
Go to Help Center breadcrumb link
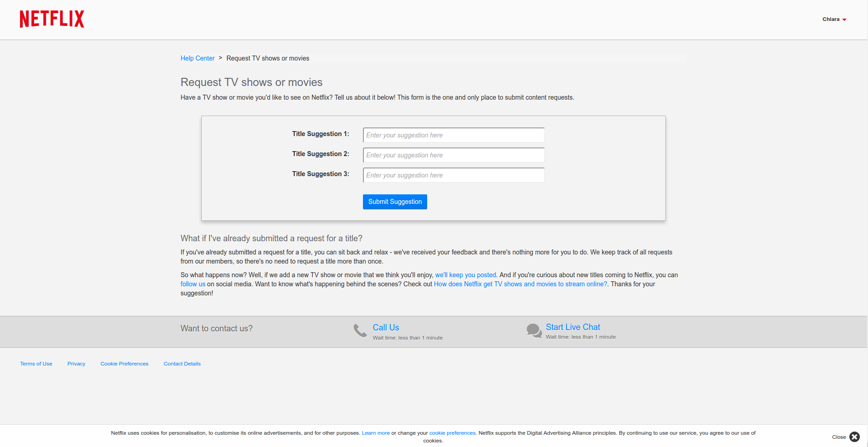[197, 58]
